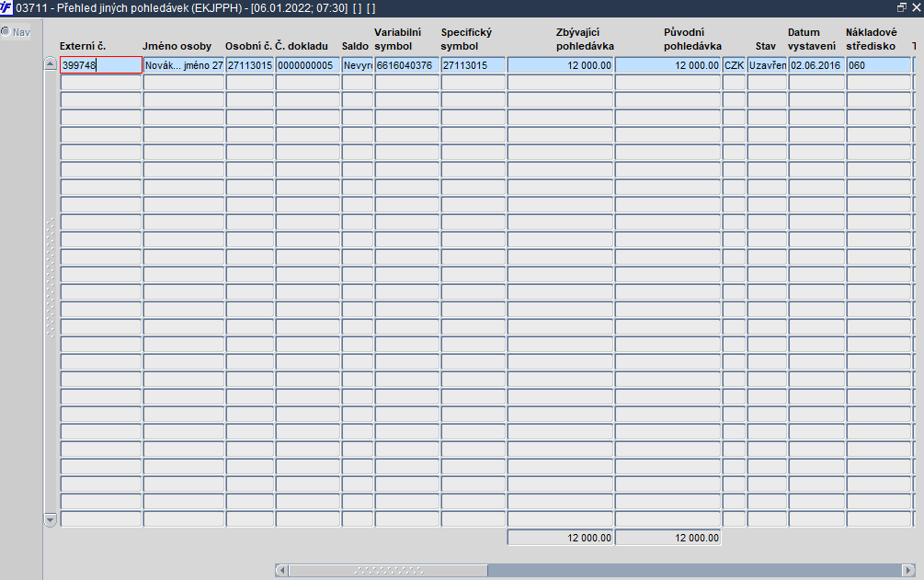
Task: Close the Přehled jiných pohledávek window
Action: pyautogui.click(x=917, y=7)
